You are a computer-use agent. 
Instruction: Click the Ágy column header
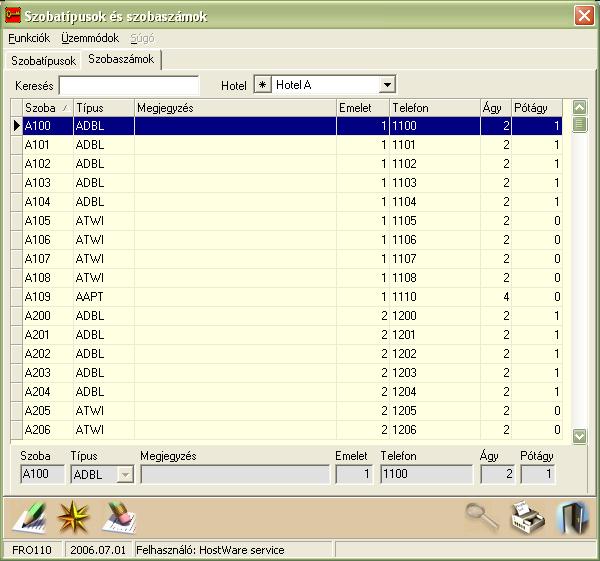click(496, 108)
